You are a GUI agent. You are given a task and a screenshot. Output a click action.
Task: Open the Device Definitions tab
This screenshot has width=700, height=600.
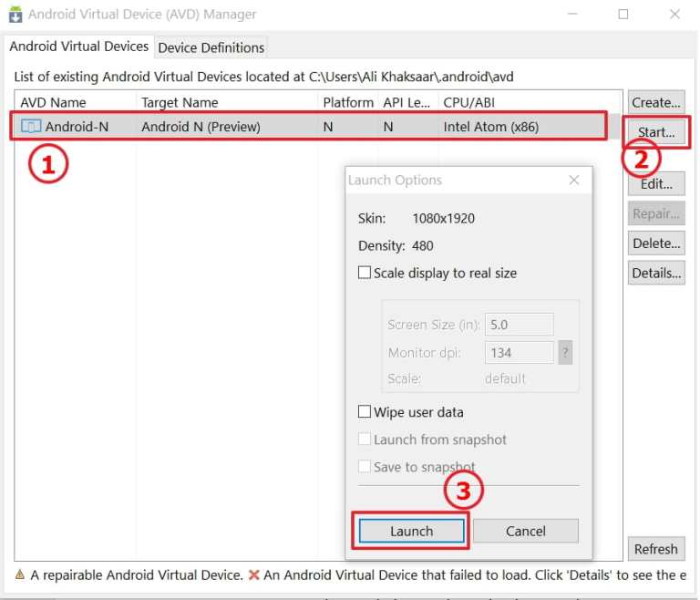[x=211, y=47]
